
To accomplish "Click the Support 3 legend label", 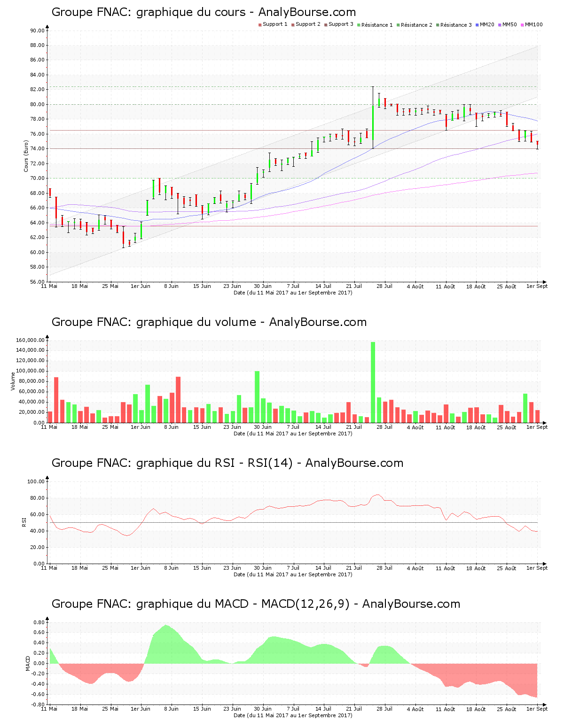I will [x=341, y=24].
